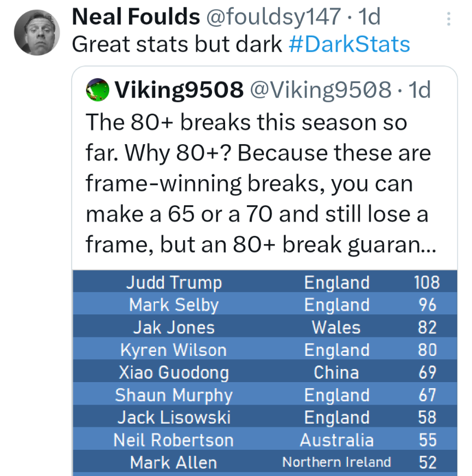Open the tweet's three-dot more menu
This screenshot has height=476, width=472.
(x=449, y=20)
